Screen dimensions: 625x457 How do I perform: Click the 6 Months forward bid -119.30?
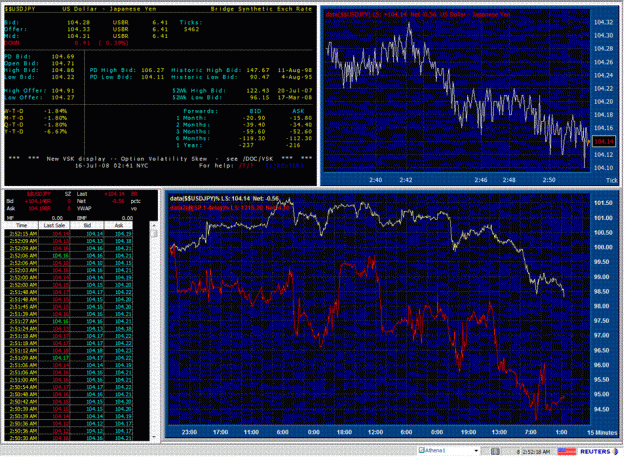pos(252,138)
